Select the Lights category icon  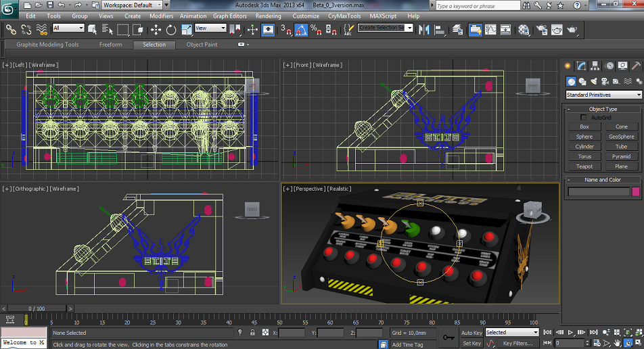595,81
